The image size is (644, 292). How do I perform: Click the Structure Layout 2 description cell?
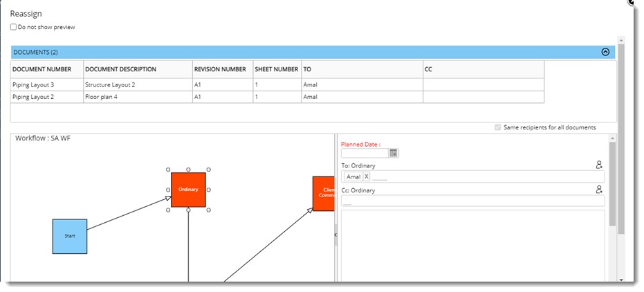pyautogui.click(x=138, y=84)
